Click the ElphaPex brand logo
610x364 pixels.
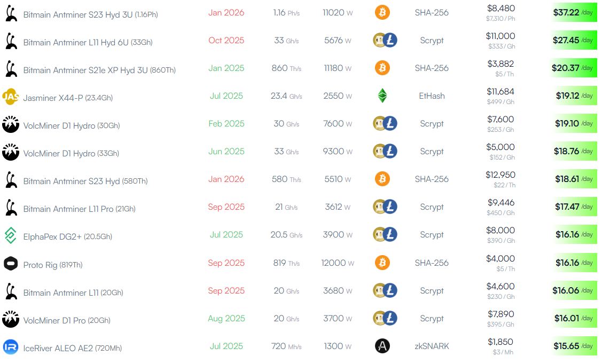pyautogui.click(x=11, y=236)
